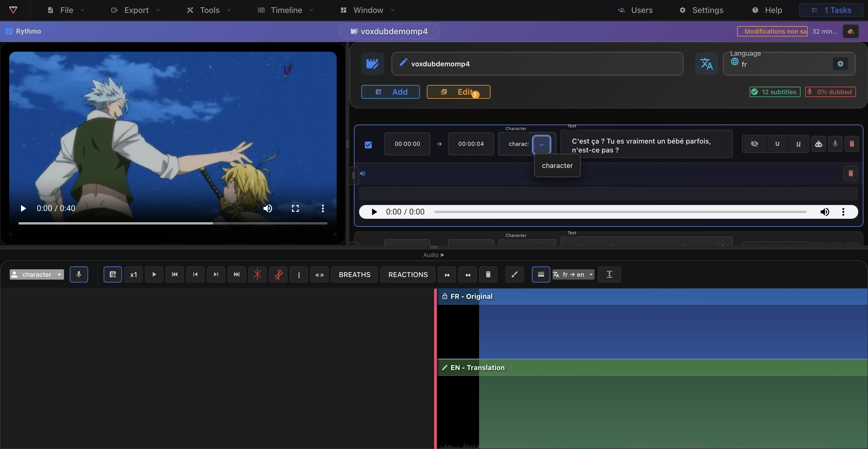Open video player more options menu

click(323, 208)
